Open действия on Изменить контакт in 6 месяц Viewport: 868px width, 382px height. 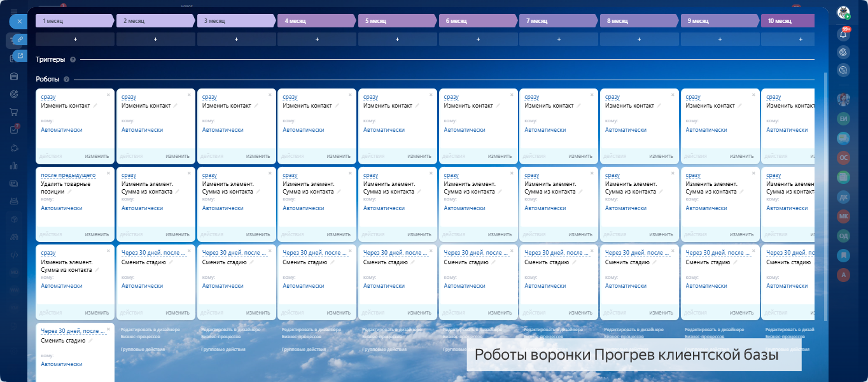[x=454, y=156]
